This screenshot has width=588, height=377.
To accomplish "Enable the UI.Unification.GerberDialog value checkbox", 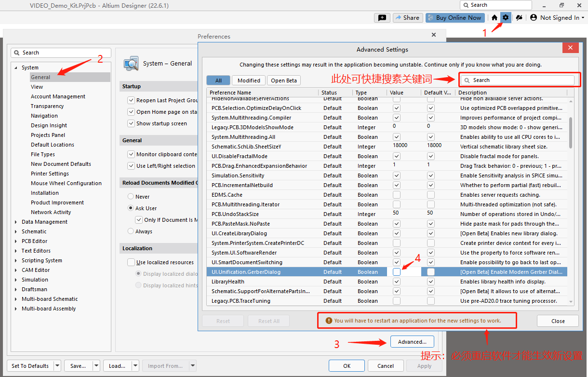I will pos(396,272).
